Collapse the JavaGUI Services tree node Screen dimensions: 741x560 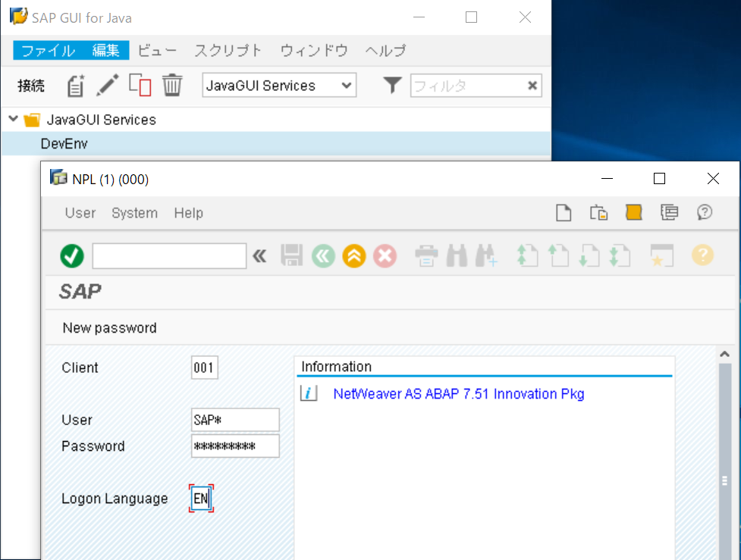[x=13, y=119]
